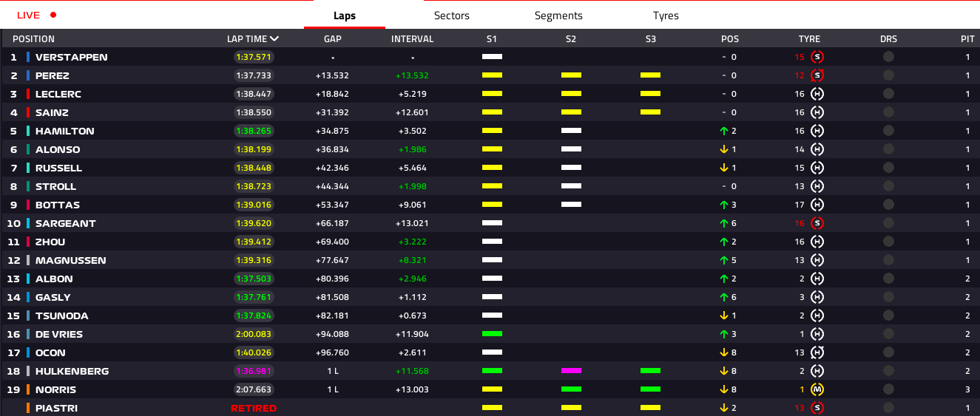Click Gasly's hard tyre icon
This screenshot has width=980, height=416.
(x=817, y=297)
